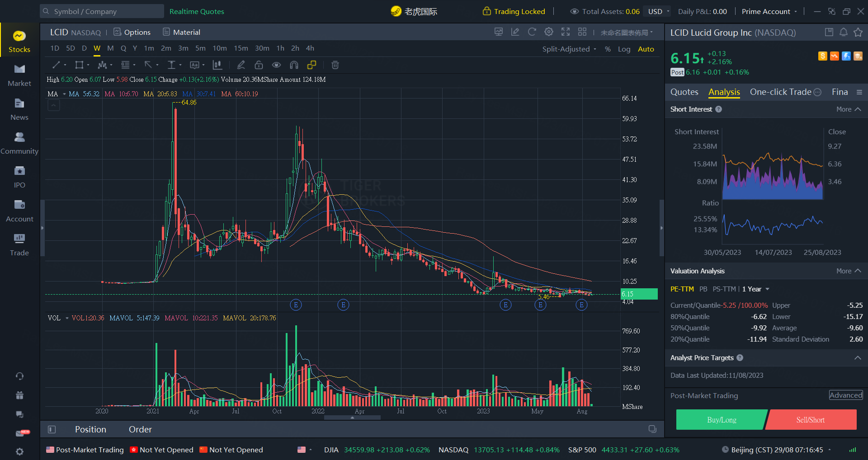868x460 pixels.
Task: Open the Split-Adjusted dropdown
Action: 570,49
